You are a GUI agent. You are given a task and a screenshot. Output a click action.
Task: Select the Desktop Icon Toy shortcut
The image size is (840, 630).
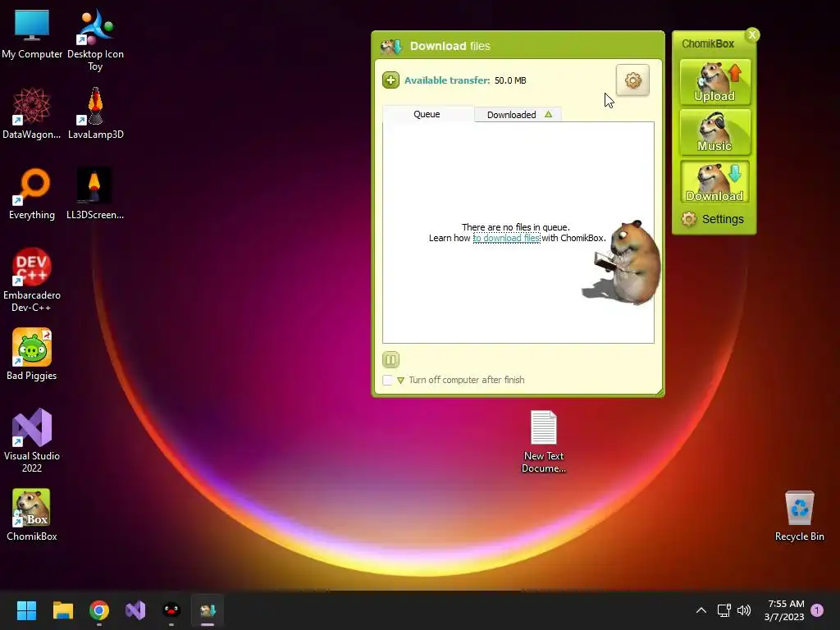coord(95,40)
